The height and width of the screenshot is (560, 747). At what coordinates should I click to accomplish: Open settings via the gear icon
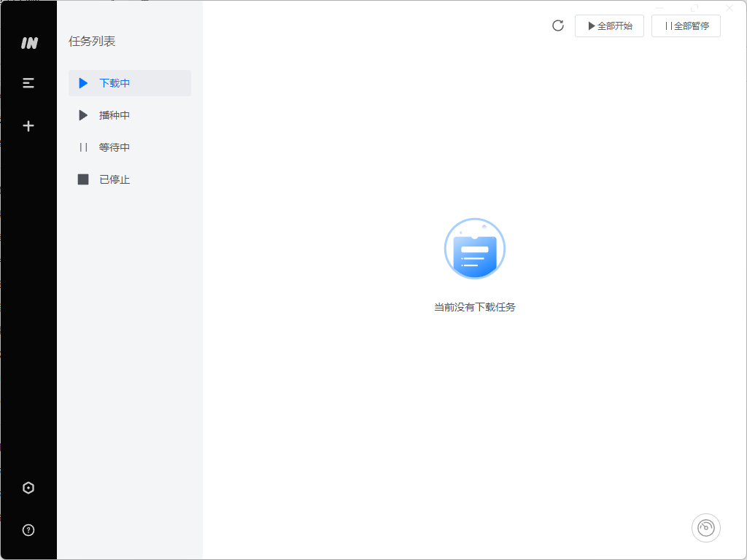pyautogui.click(x=28, y=487)
